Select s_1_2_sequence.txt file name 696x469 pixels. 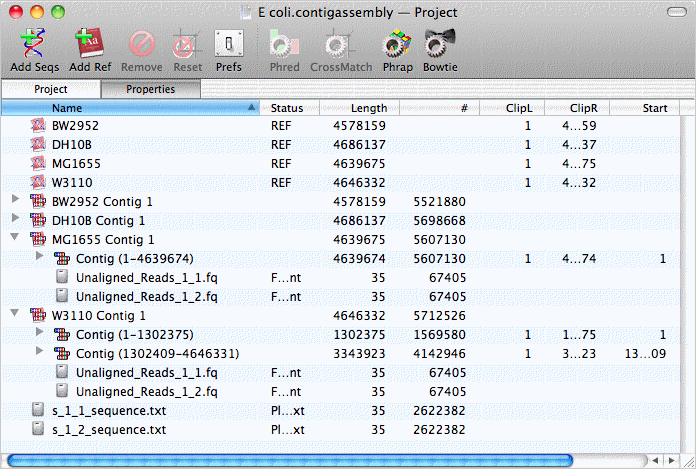pos(109,430)
